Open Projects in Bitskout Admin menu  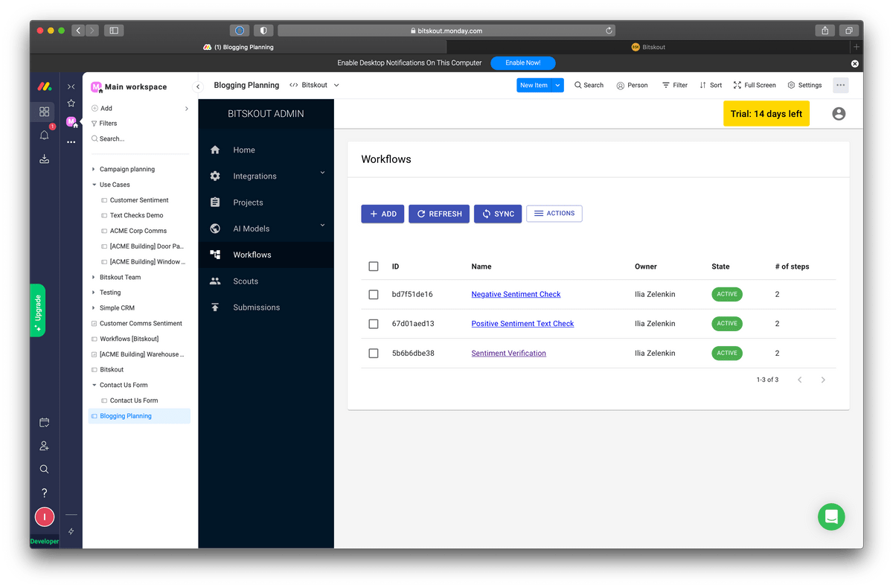tap(266, 202)
